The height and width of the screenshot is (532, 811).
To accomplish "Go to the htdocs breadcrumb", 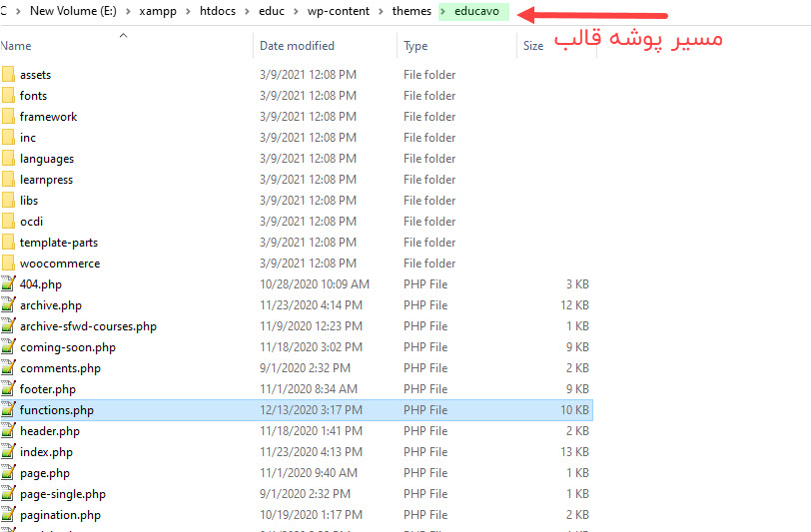I will coord(218,11).
